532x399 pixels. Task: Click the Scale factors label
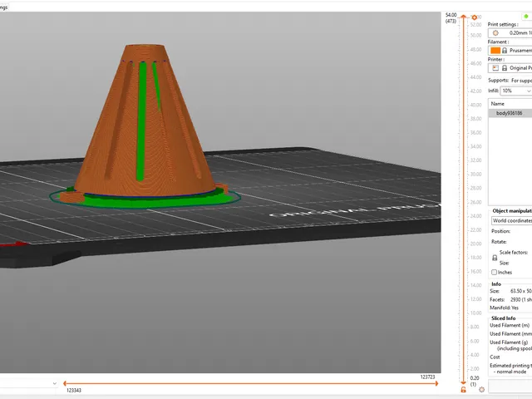[514, 252]
